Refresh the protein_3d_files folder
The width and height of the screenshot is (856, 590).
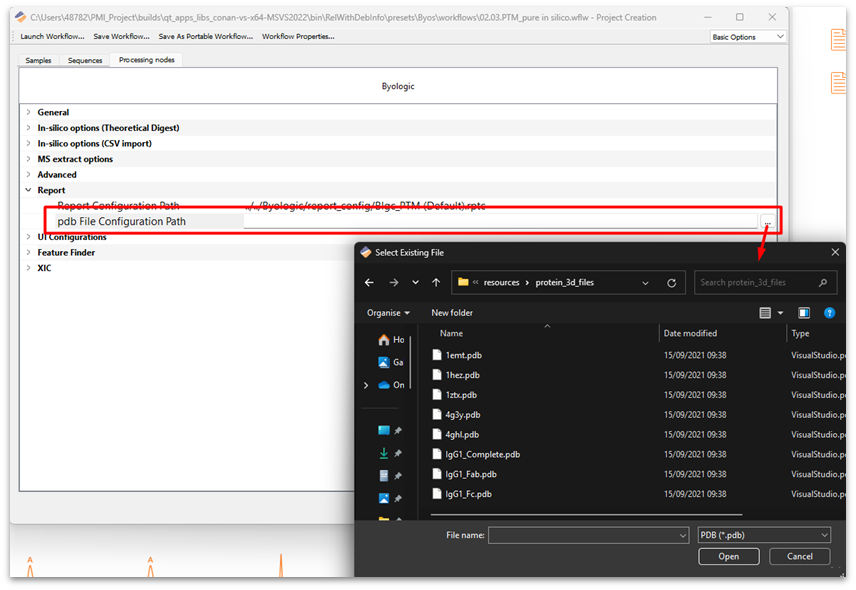(671, 282)
